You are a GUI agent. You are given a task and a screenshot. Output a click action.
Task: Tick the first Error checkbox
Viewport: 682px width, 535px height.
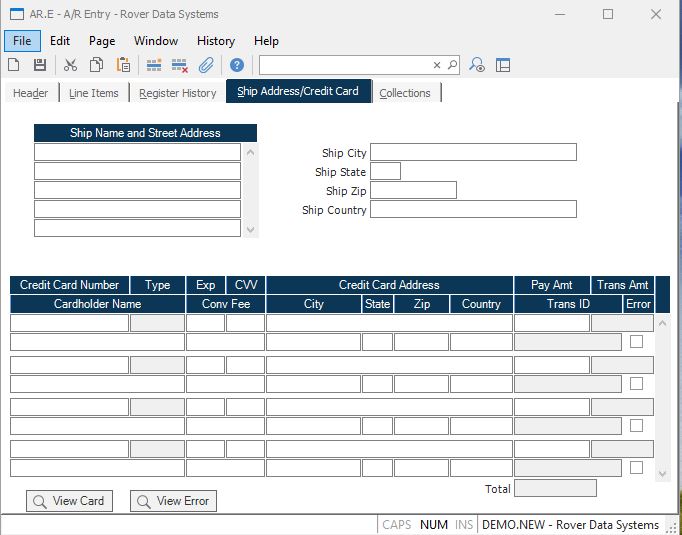636,342
